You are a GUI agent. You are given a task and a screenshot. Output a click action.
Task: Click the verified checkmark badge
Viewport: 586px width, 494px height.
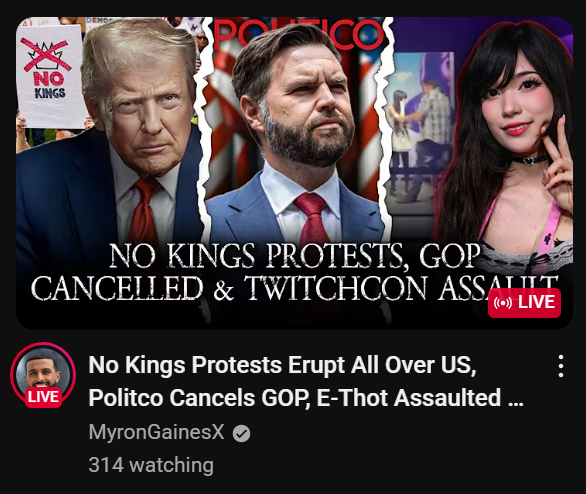coord(241,433)
